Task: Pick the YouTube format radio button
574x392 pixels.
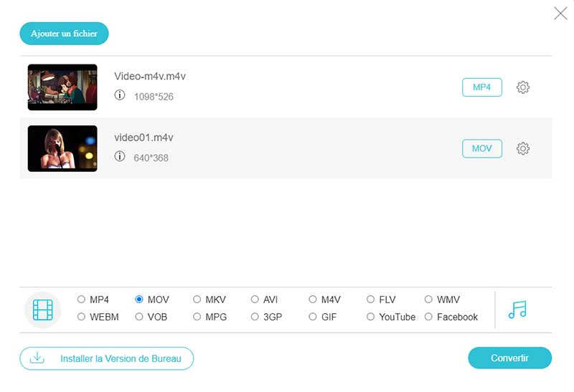Action: (x=371, y=317)
